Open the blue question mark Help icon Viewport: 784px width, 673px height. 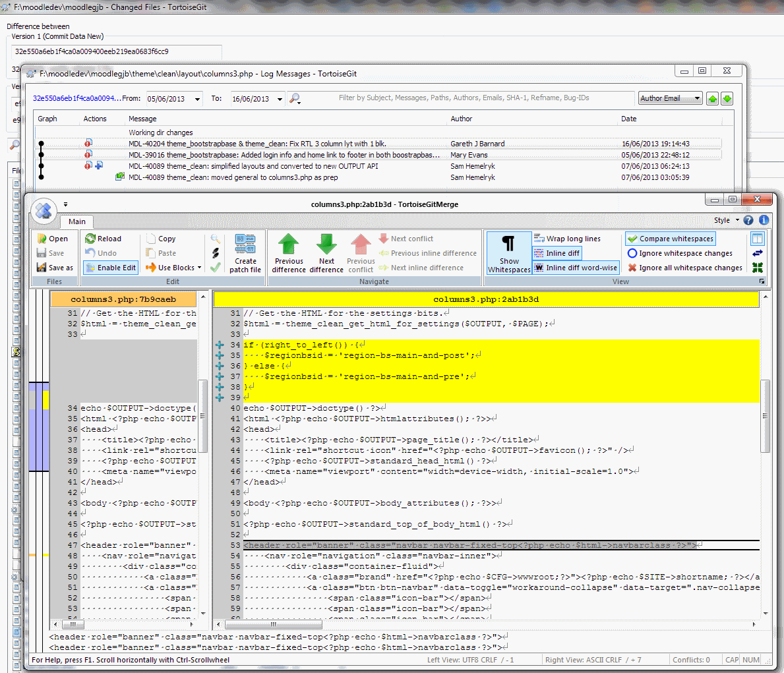click(748, 221)
